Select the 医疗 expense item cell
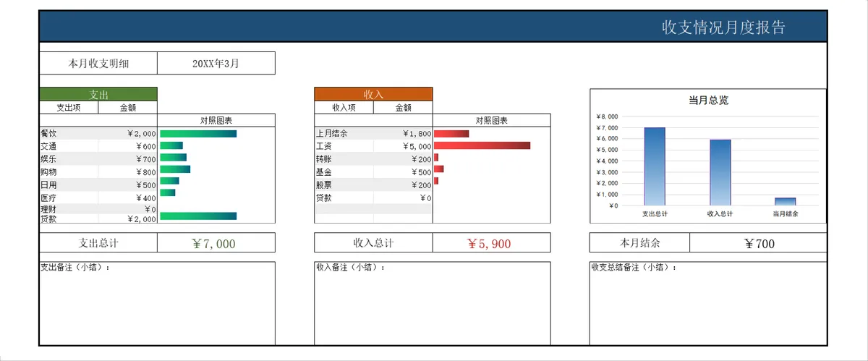Image resolution: width=868 pixels, height=361 pixels. (69, 198)
